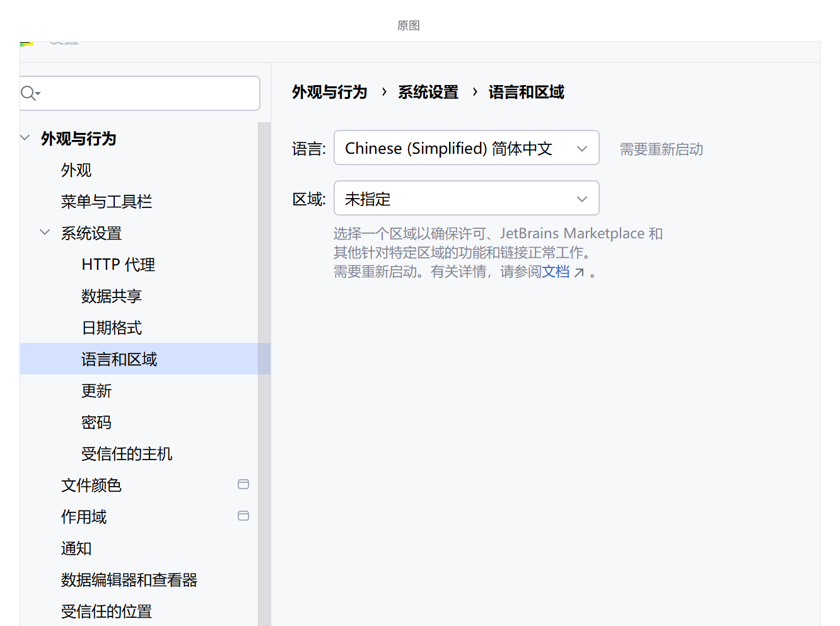Go to 数据共享 settings
The width and height of the screenshot is (840, 626).
pyautogui.click(x=112, y=296)
